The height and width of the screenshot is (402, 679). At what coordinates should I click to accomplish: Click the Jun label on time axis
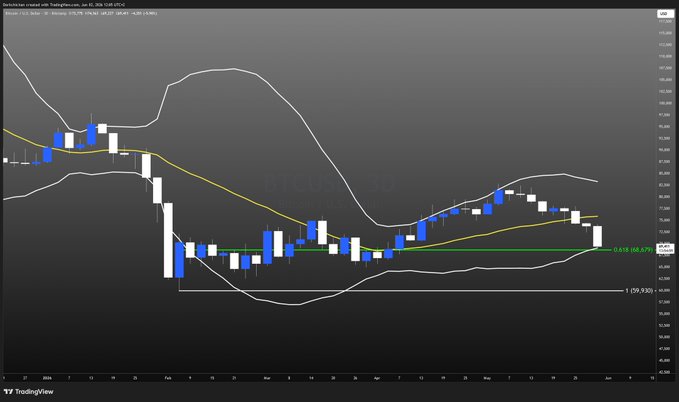(x=608, y=378)
